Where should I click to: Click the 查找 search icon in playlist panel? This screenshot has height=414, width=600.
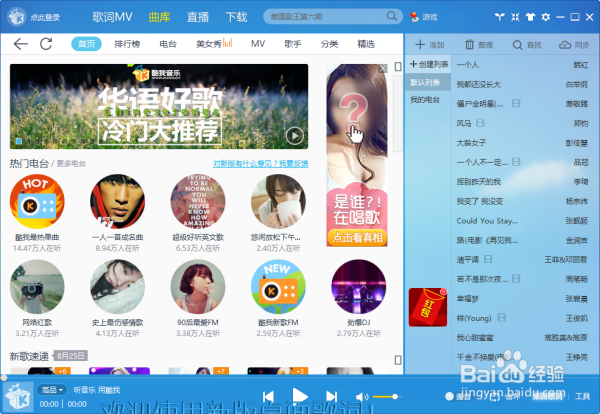(x=517, y=45)
